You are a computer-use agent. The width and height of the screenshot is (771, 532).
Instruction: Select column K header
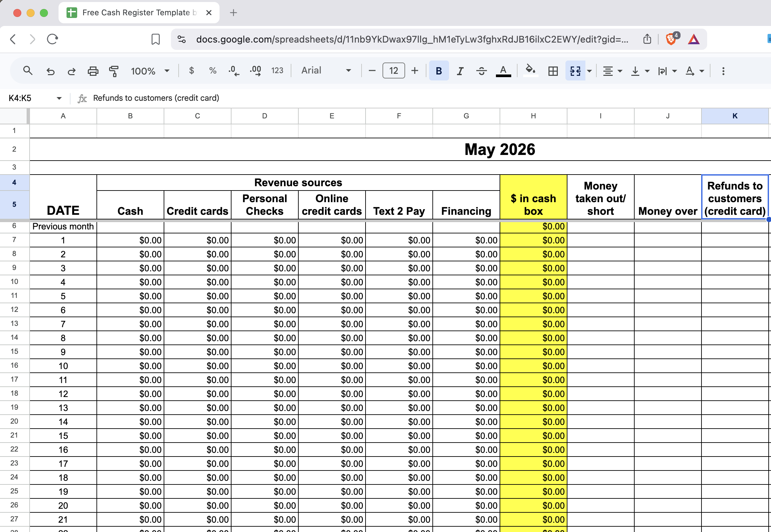pos(735,116)
